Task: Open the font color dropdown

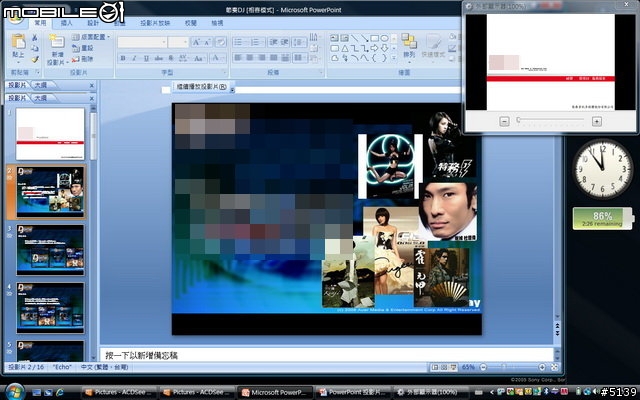Action: (218, 58)
